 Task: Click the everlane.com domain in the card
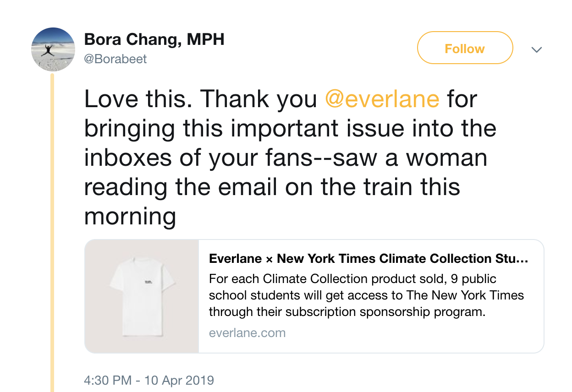pos(247,332)
